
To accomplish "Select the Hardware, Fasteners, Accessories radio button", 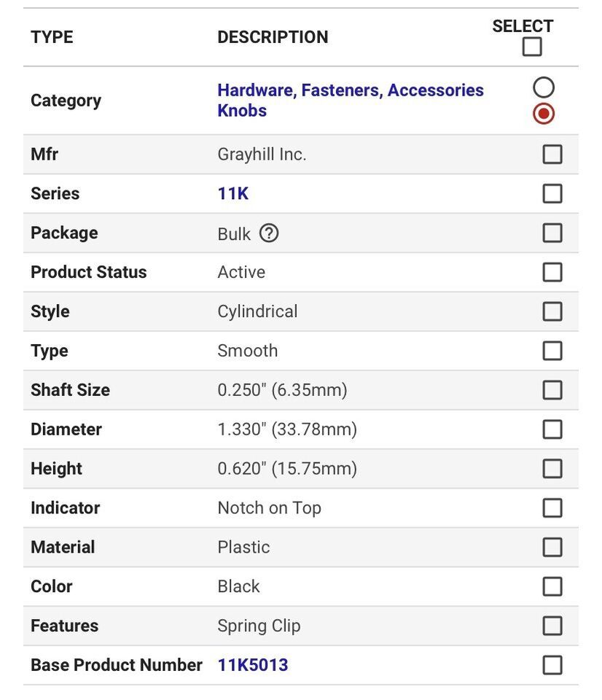I will point(543,87).
